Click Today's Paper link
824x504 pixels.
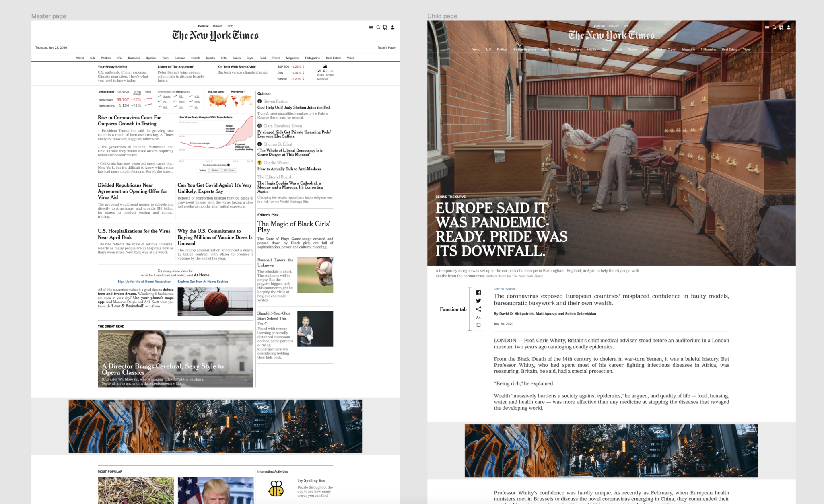(387, 48)
